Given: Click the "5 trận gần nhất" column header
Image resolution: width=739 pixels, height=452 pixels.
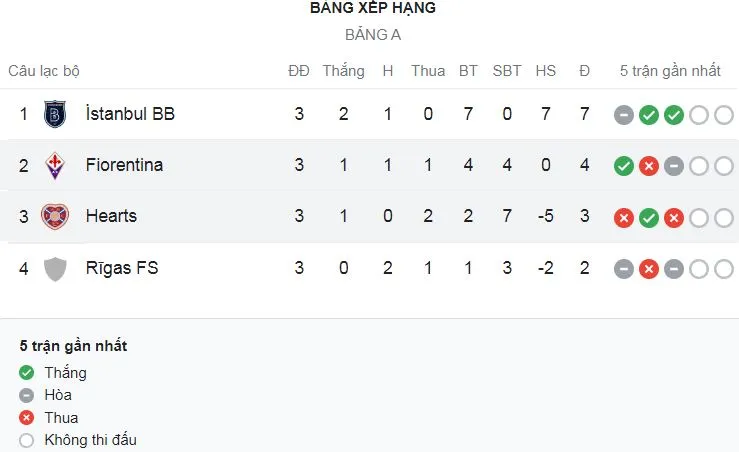Looking at the screenshot, I should click(670, 71).
